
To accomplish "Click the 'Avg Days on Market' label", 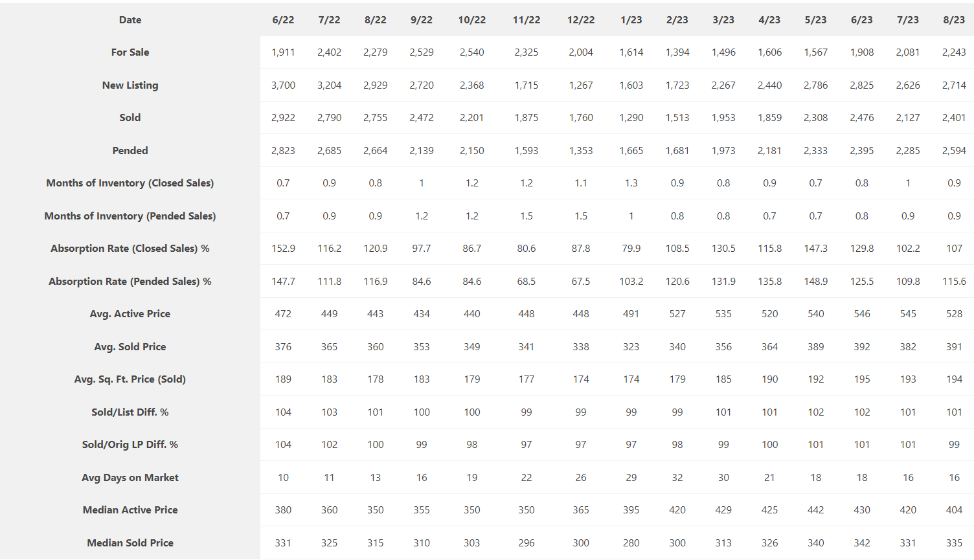I will (x=130, y=478).
